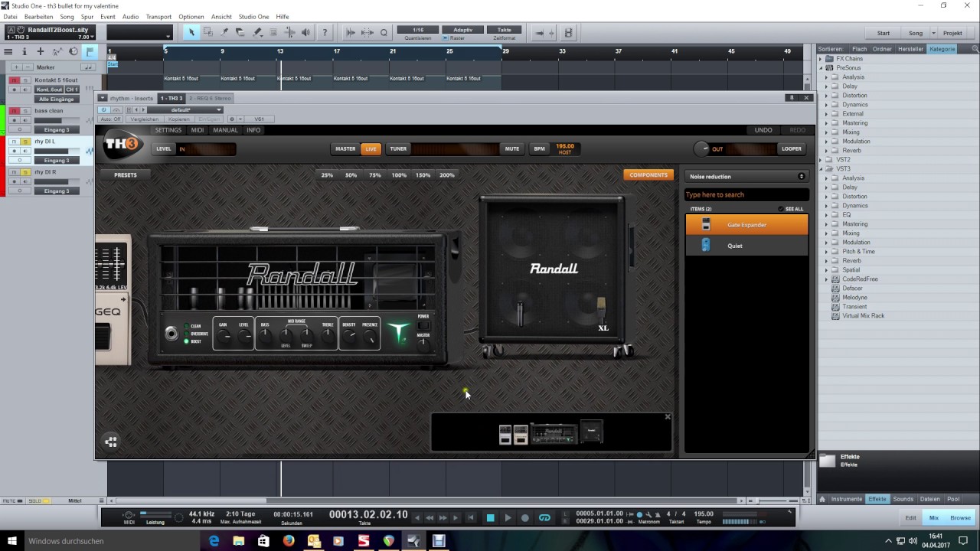The width and height of the screenshot is (980, 551).
Task: Click the TH3 grid icon at bottom left
Action: point(111,442)
